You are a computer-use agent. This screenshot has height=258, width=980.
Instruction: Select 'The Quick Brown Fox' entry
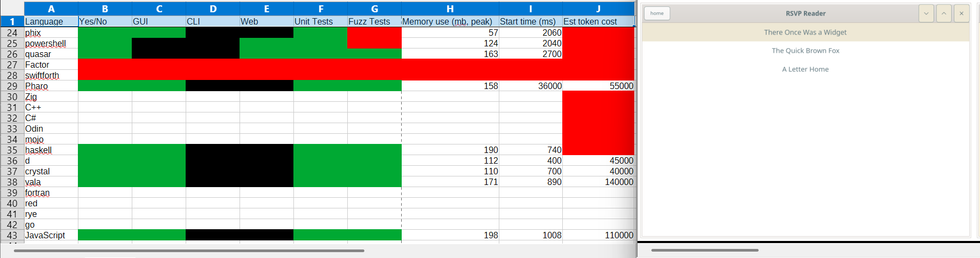pos(805,51)
